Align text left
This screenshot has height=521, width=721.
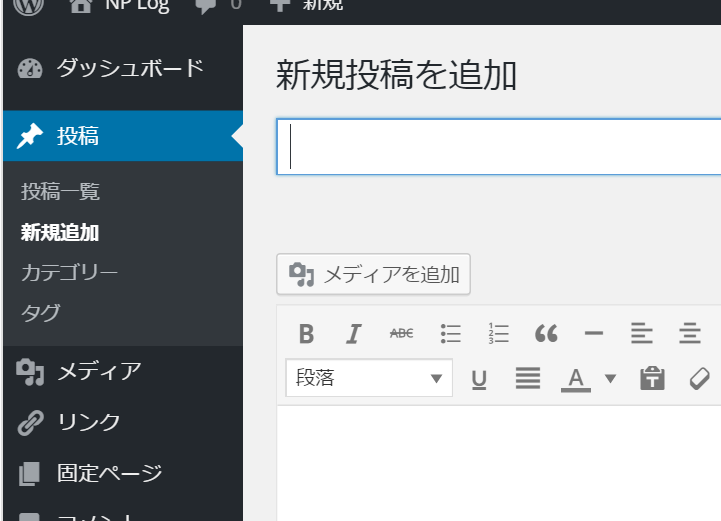pyautogui.click(x=642, y=333)
